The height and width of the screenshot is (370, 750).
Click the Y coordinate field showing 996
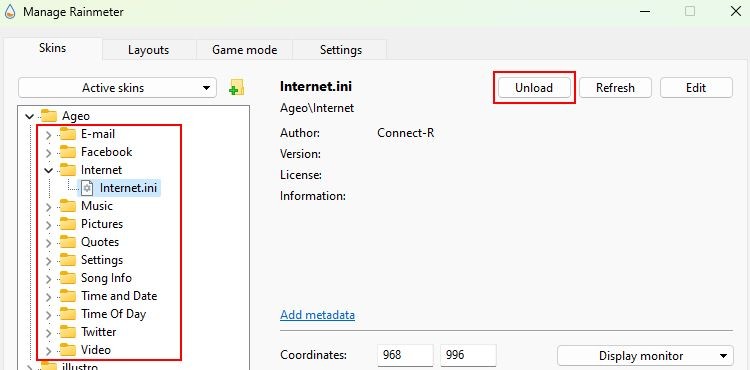point(468,356)
